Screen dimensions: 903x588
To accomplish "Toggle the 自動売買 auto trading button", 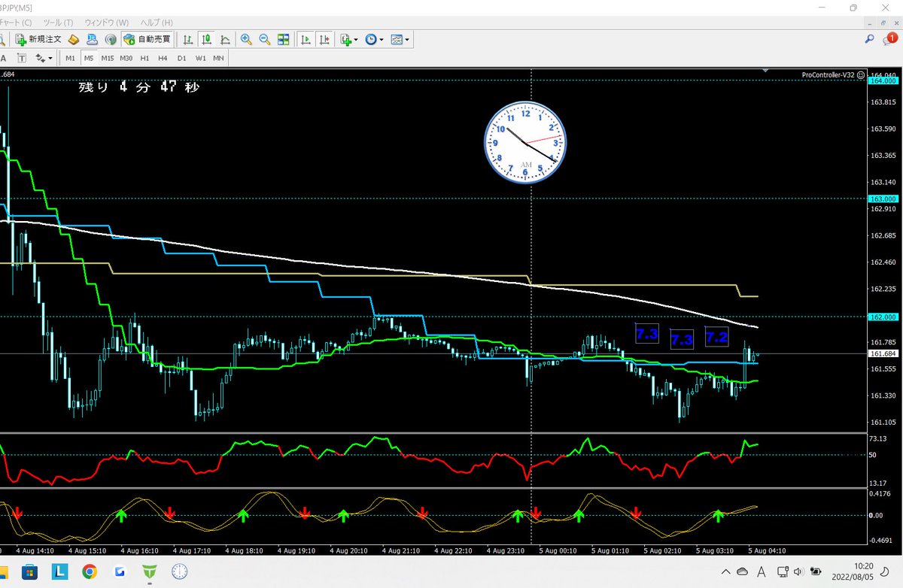I will (x=147, y=39).
